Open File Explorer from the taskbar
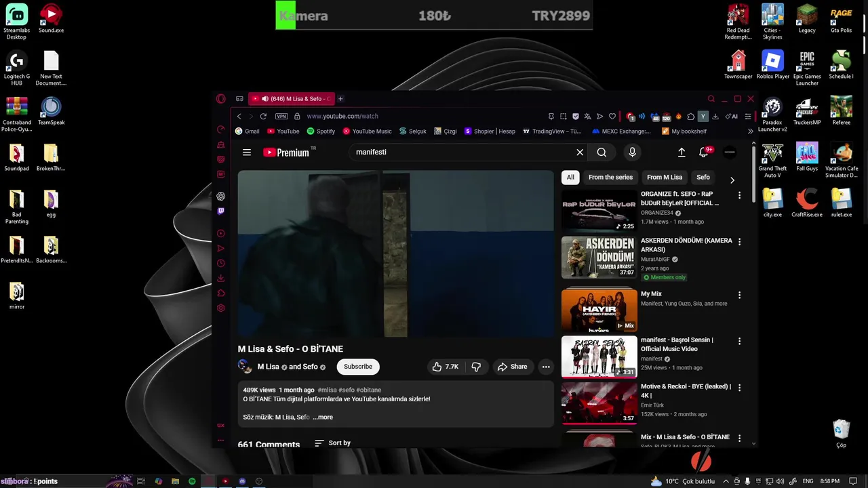This screenshot has height=488, width=868. pyautogui.click(x=175, y=481)
